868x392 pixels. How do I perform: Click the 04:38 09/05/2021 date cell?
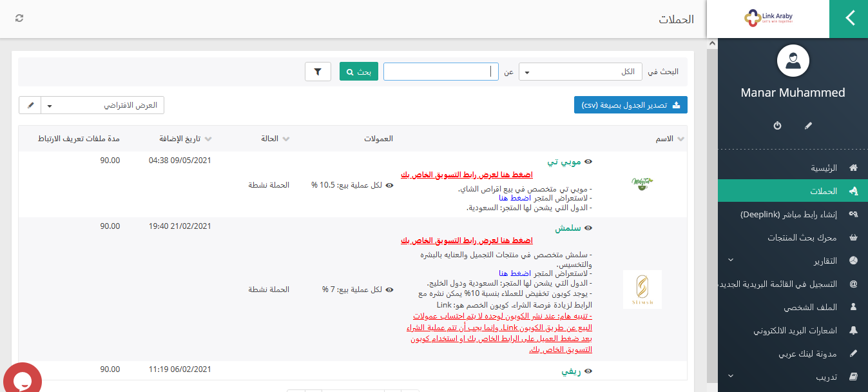tap(180, 161)
